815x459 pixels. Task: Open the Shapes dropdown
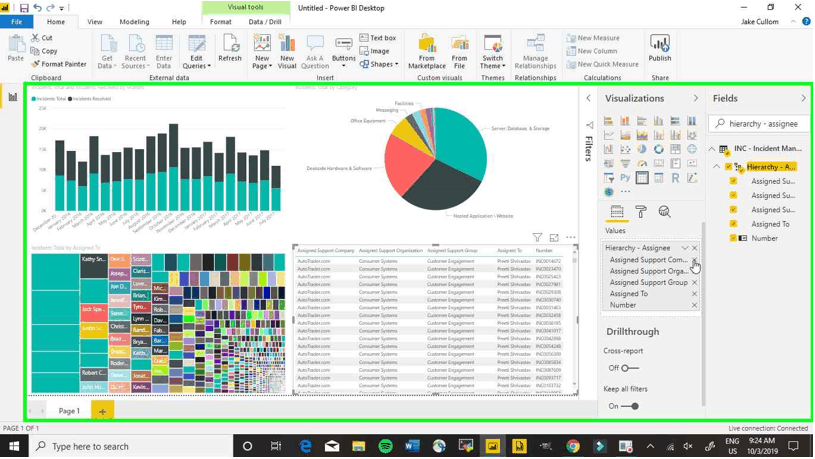coord(379,64)
